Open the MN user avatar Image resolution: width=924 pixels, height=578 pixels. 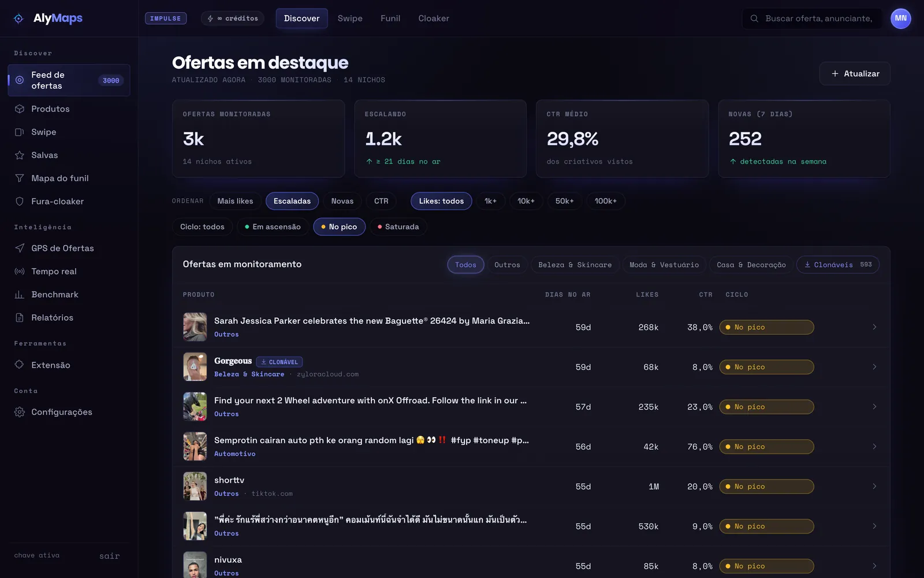pyautogui.click(x=901, y=18)
